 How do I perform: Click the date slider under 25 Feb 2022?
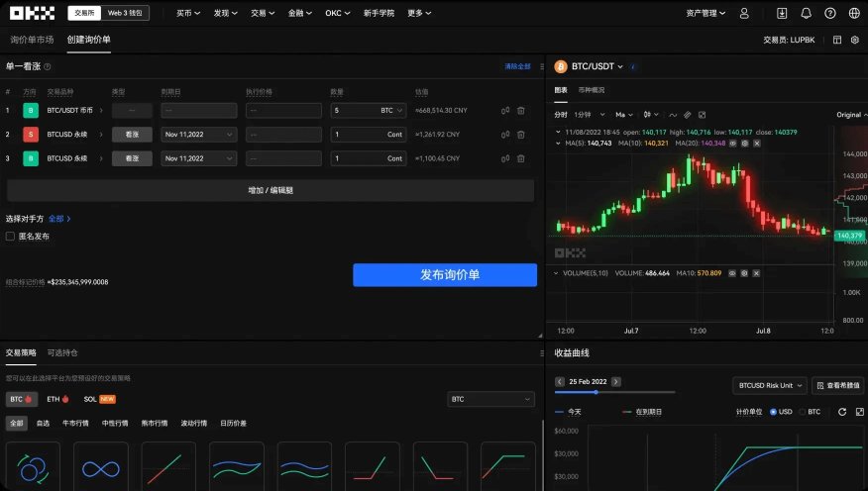tap(595, 393)
